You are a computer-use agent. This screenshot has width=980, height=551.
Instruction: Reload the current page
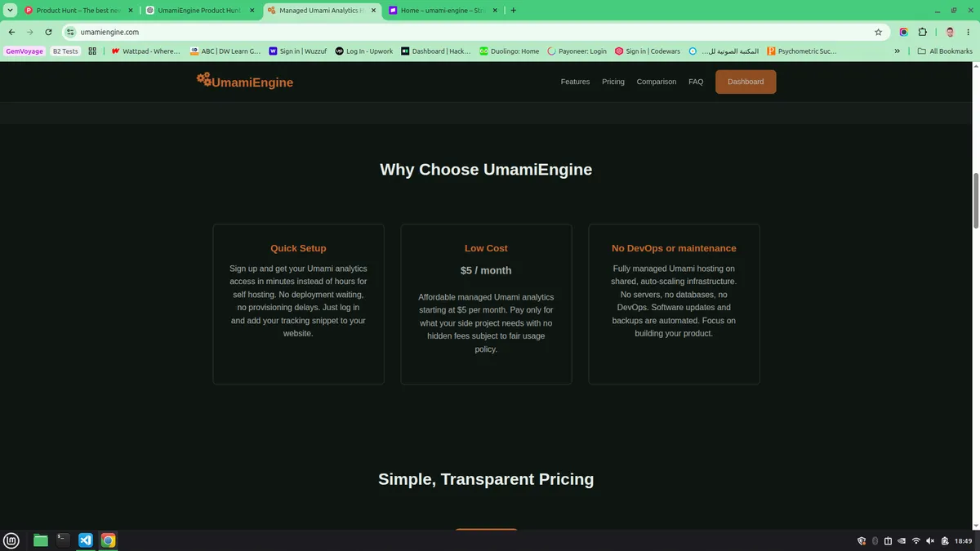coord(49,32)
